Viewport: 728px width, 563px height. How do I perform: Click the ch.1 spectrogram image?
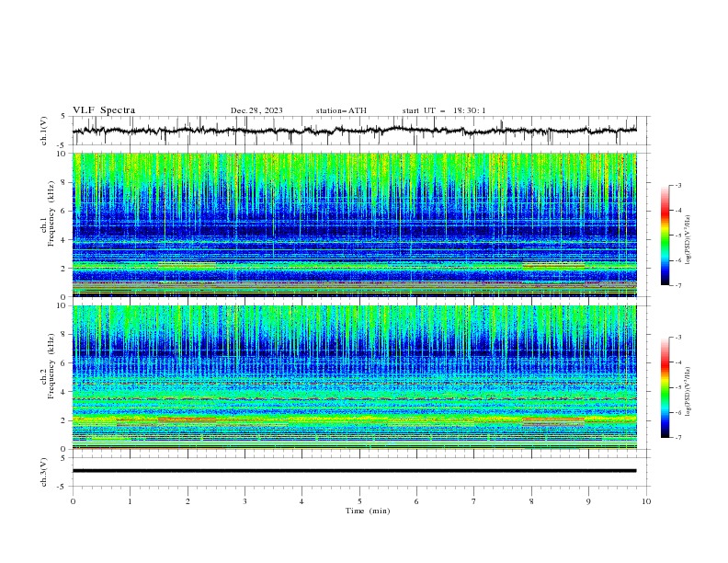[x=354, y=224]
